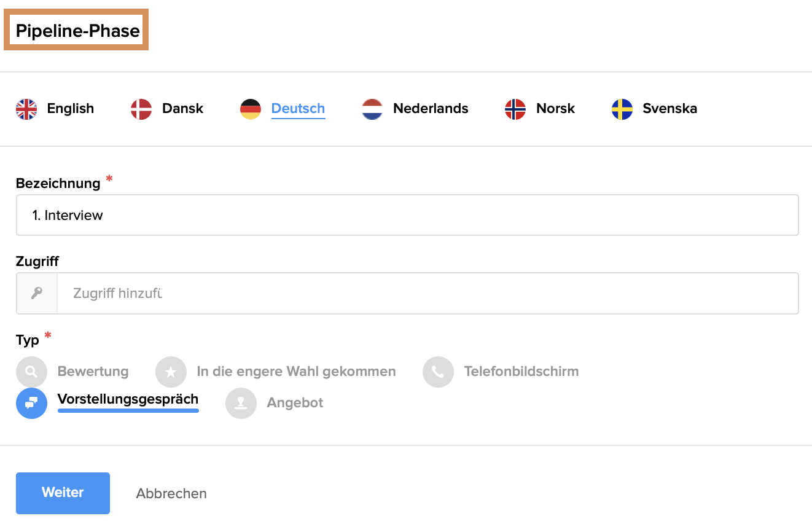Screen dimensions: 812x532
Task: Click the star icon for shortlisted type
Action: click(171, 372)
